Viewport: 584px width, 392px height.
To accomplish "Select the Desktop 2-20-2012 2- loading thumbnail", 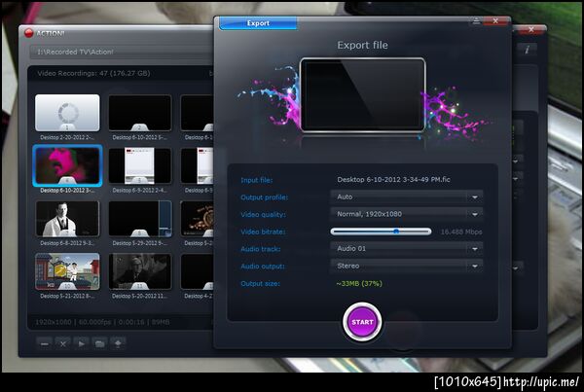I will tap(67, 113).
